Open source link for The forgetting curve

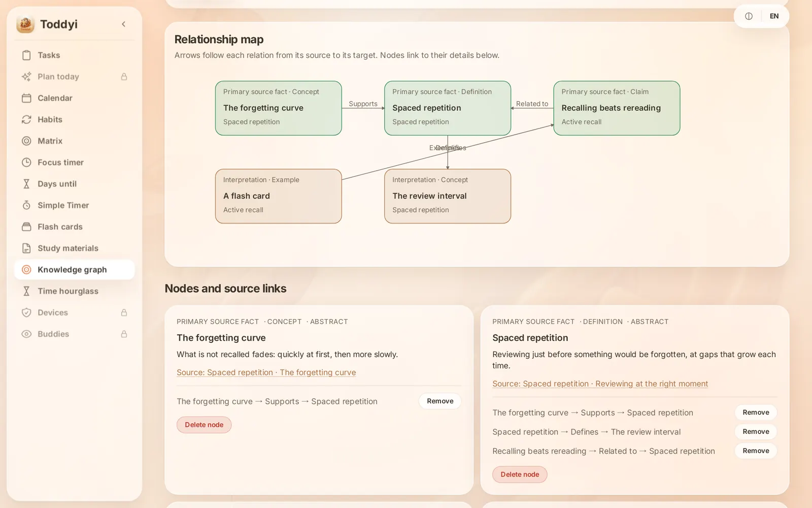[x=266, y=372]
